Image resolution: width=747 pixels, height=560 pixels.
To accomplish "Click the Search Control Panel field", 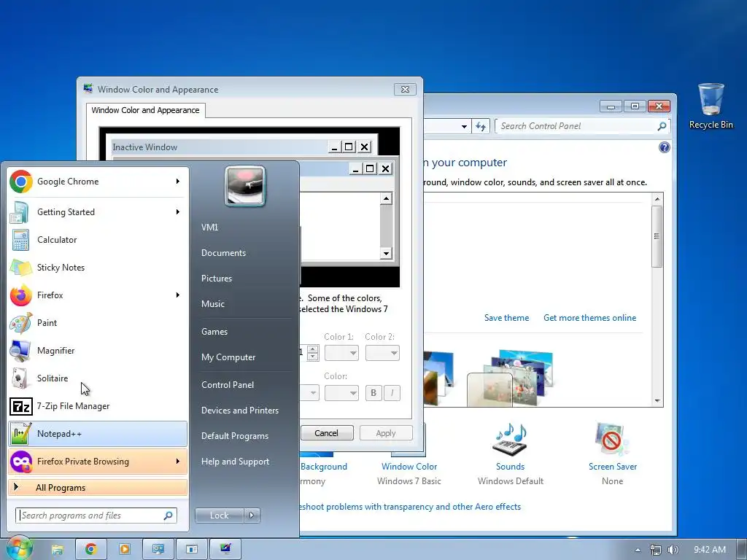I will [578, 126].
